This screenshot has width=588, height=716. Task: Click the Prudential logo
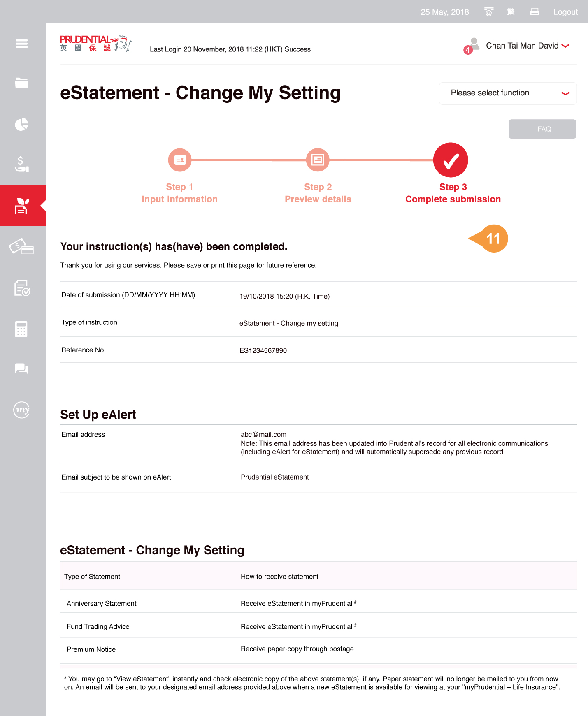click(95, 44)
